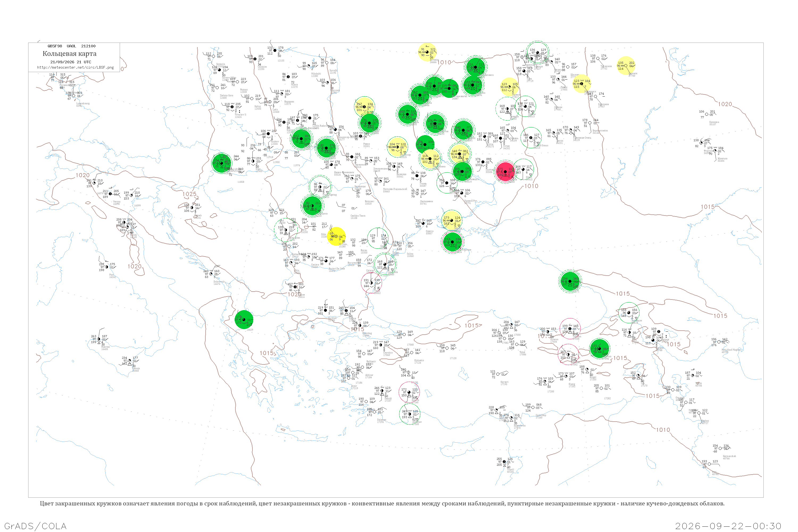
Task: Click the Russian color legend caption below map
Action: point(382,504)
